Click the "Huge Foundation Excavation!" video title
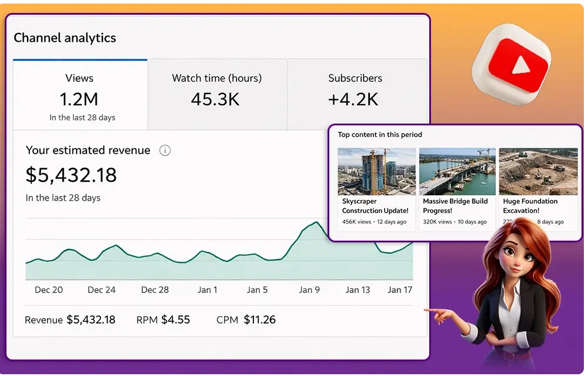The image size is (588, 376). (x=530, y=206)
